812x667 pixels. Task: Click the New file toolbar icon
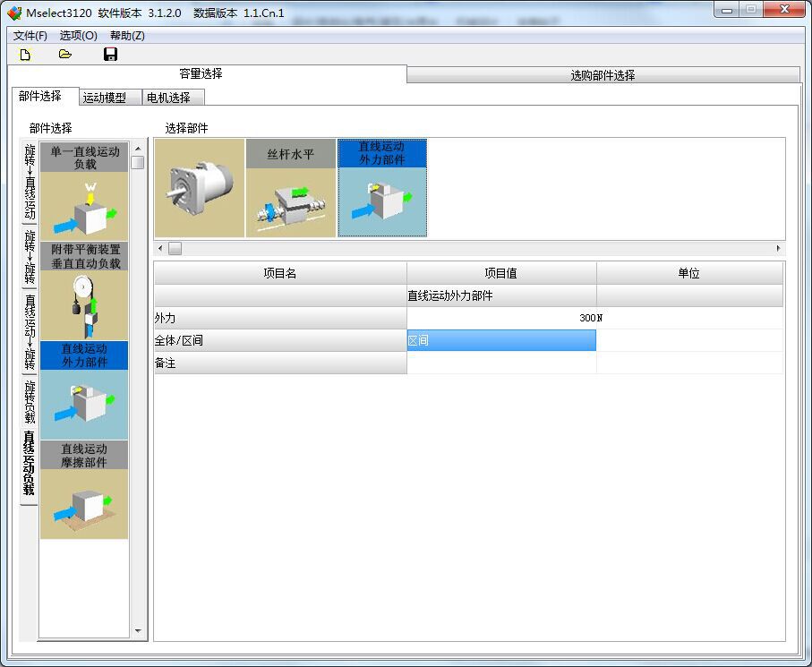click(x=25, y=55)
